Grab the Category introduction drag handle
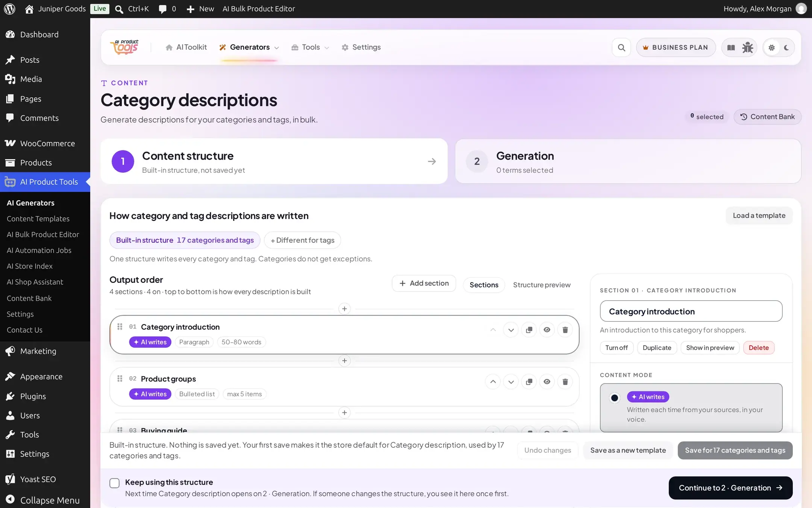Screen dimensions: 812x508 (x=120, y=327)
